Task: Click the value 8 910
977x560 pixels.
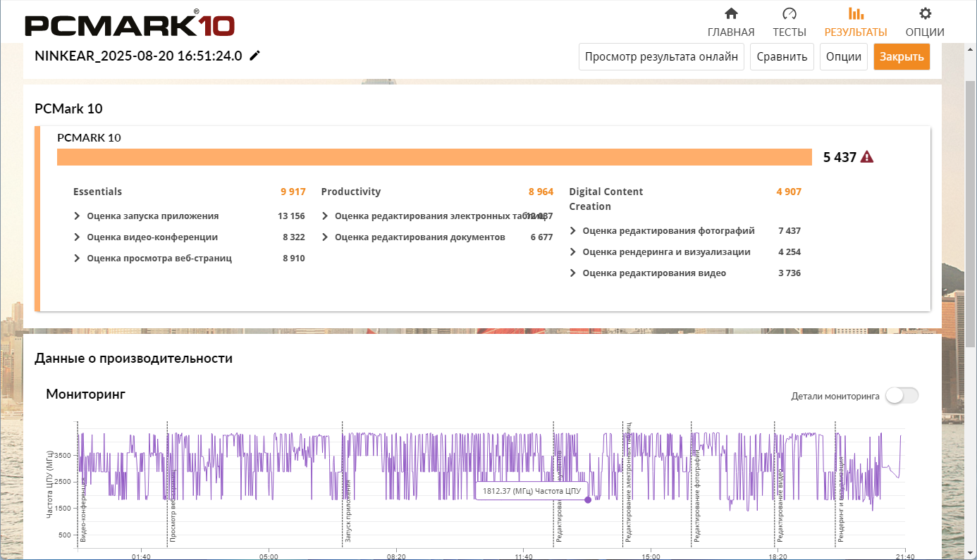Action: click(294, 259)
